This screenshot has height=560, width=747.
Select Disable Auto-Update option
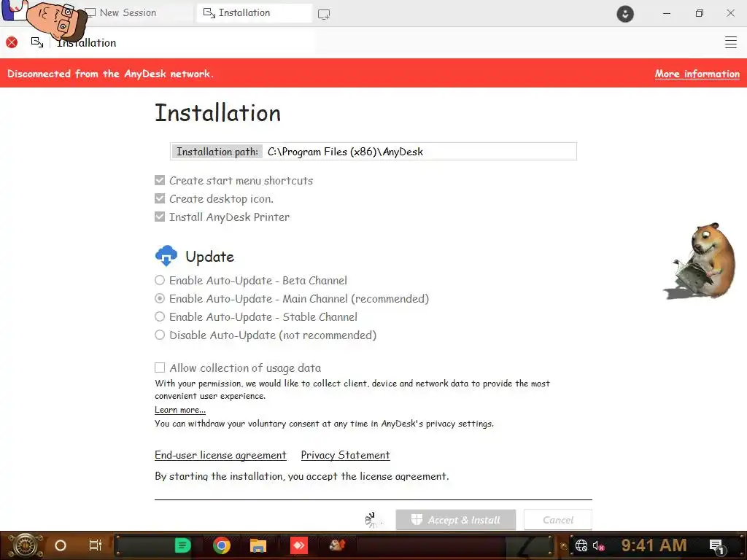(x=160, y=335)
